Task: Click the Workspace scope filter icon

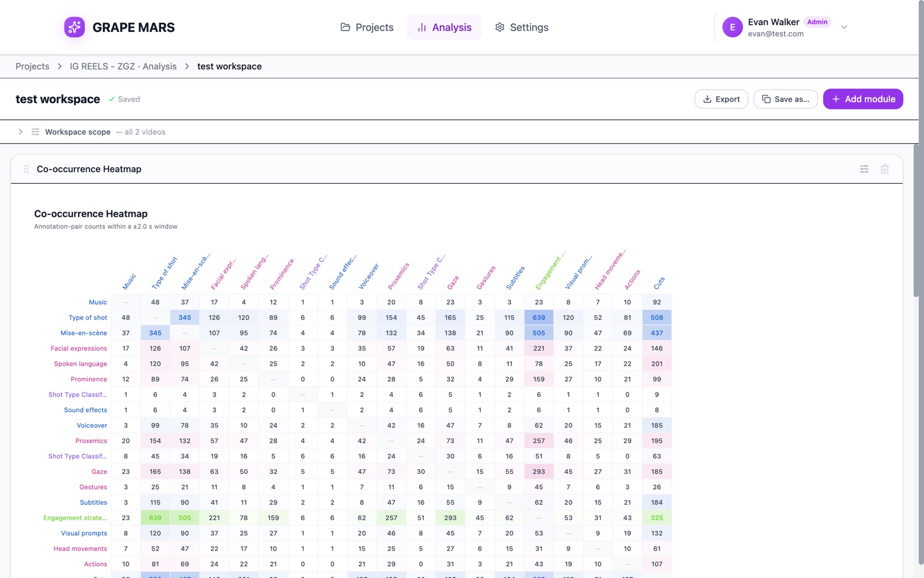Action: pyautogui.click(x=35, y=132)
